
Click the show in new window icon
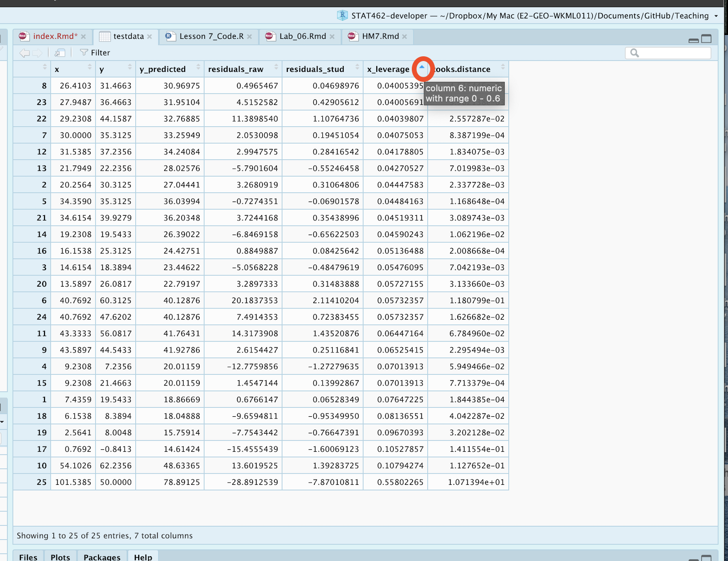[60, 53]
